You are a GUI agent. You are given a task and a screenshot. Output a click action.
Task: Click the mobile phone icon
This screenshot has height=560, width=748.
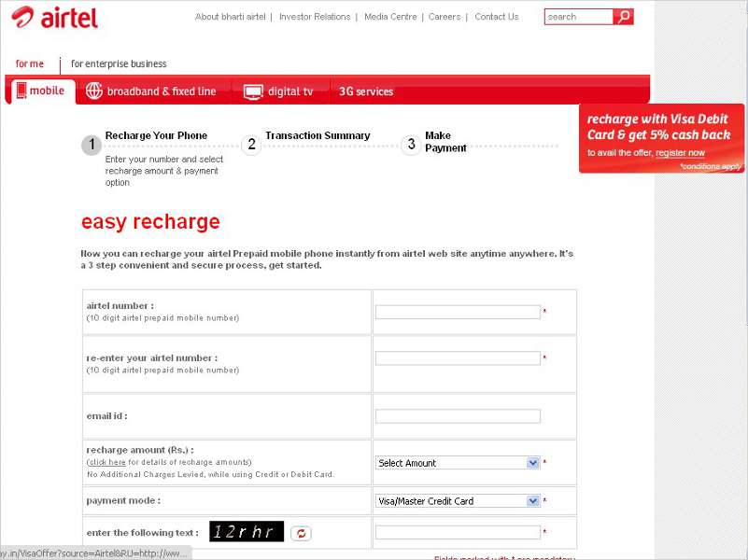[x=21, y=91]
